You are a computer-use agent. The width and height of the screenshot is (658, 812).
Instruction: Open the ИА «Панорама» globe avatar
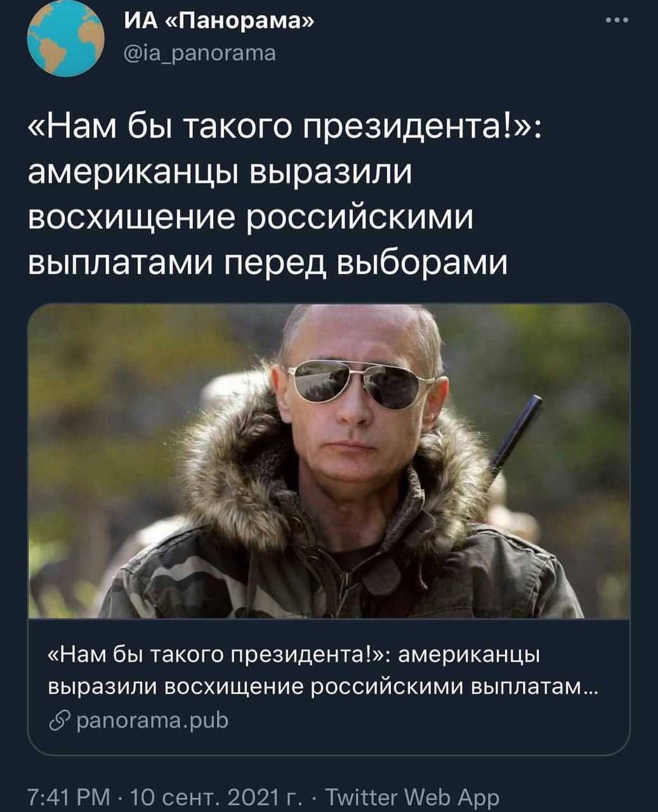[x=65, y=39]
